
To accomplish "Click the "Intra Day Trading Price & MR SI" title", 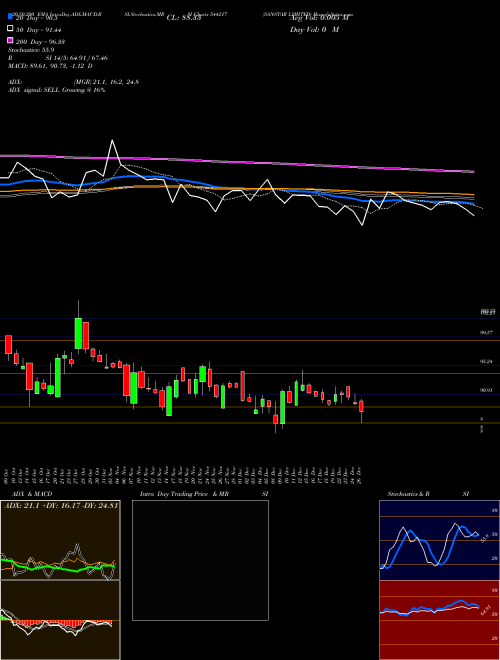I will 204,494.
